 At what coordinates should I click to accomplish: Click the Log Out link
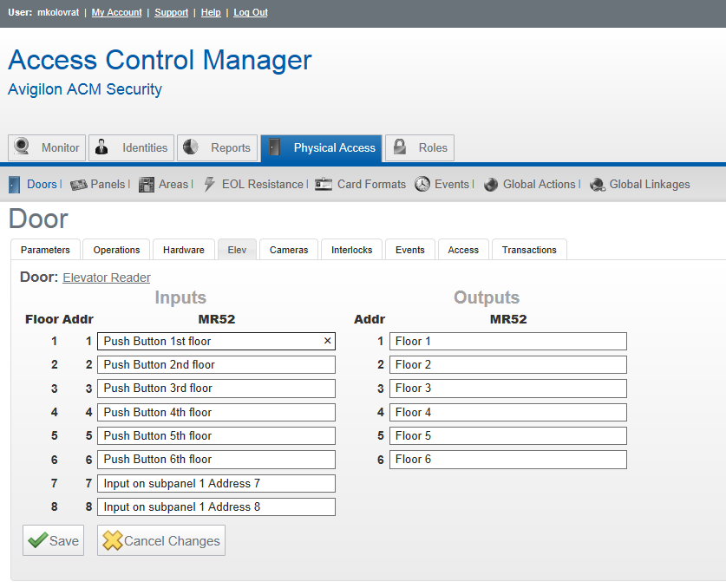coord(250,12)
